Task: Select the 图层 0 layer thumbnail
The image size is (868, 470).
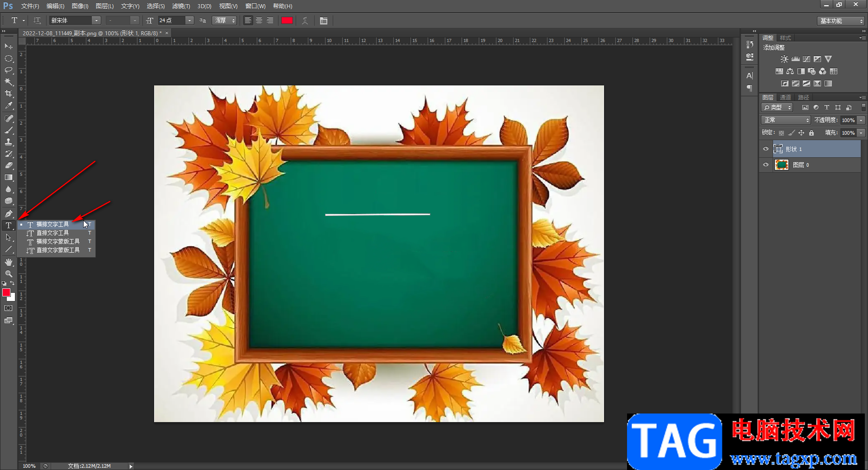Action: (781, 165)
